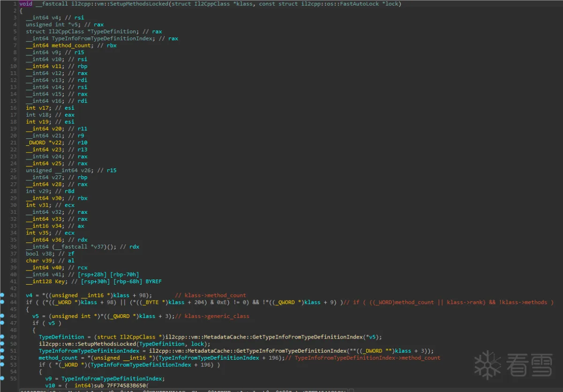
Task: Click GetTypeInfoFromTypeDefinitionIndex call on line 49
Action: tap(308, 337)
